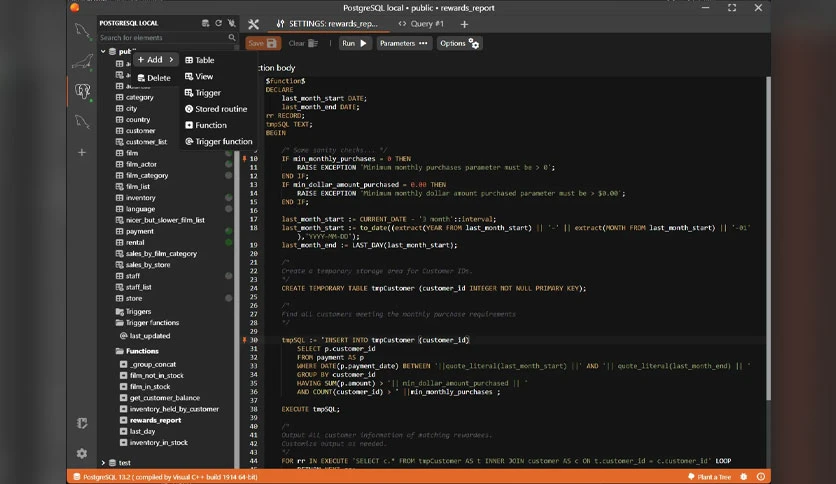Open the Functions folder
Viewport: 836px width, 484px height.
pyautogui.click(x=137, y=351)
